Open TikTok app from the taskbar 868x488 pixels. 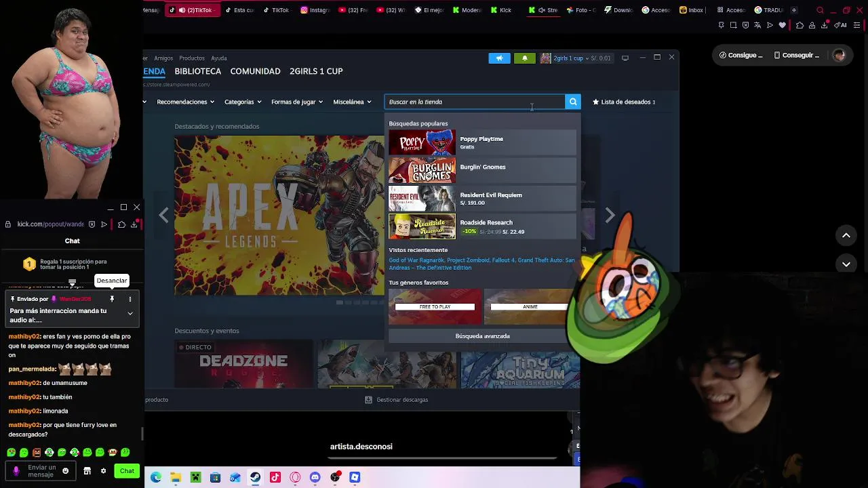click(275, 477)
